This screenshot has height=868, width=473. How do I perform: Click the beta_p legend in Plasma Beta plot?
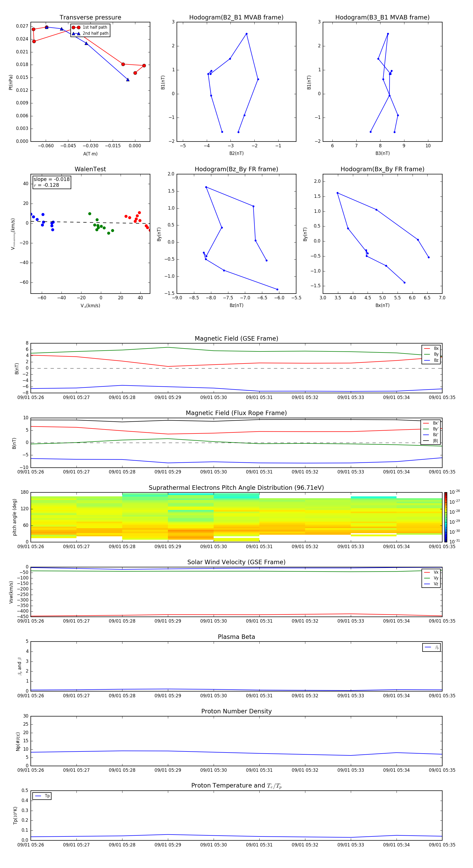431,647
